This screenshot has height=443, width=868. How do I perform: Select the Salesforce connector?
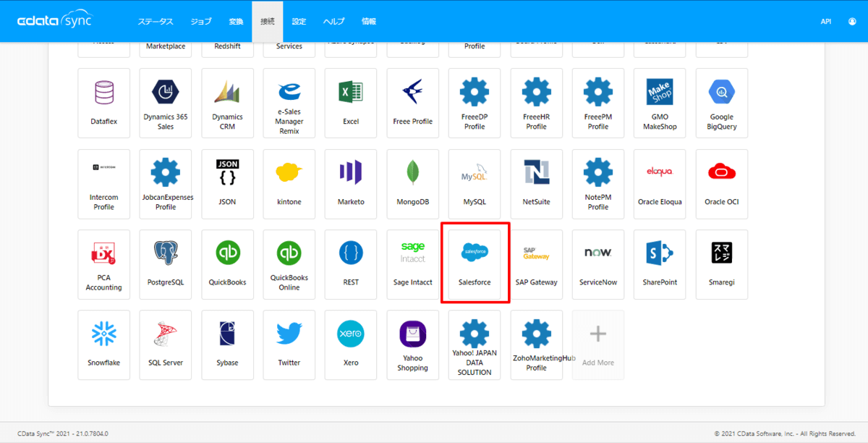click(475, 264)
